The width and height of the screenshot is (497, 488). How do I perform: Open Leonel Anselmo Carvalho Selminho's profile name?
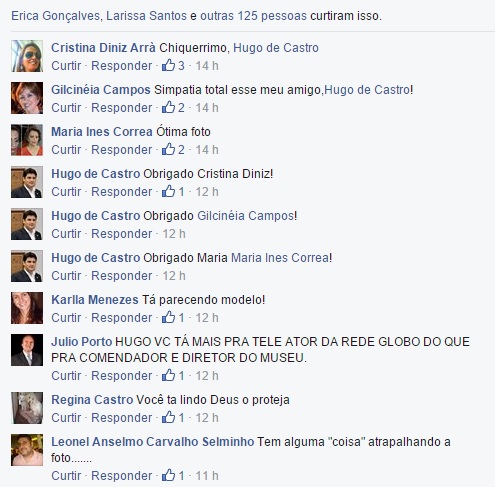point(153,442)
